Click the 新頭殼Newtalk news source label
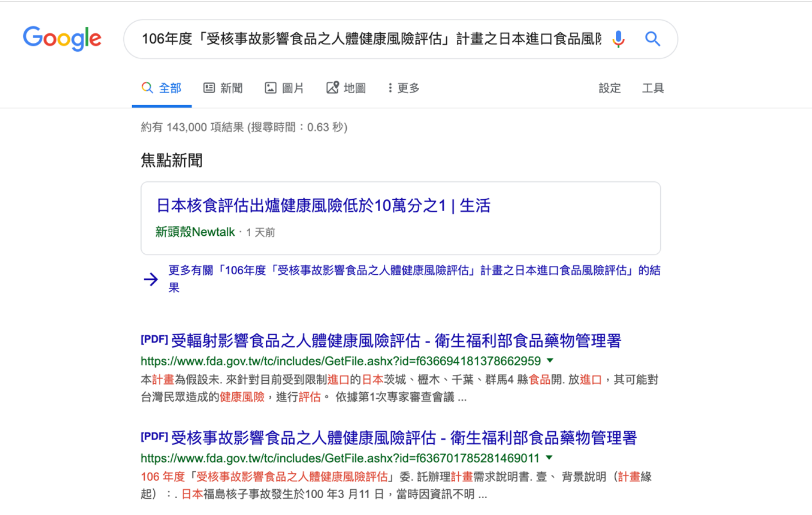The height and width of the screenshot is (515, 812). pos(195,232)
